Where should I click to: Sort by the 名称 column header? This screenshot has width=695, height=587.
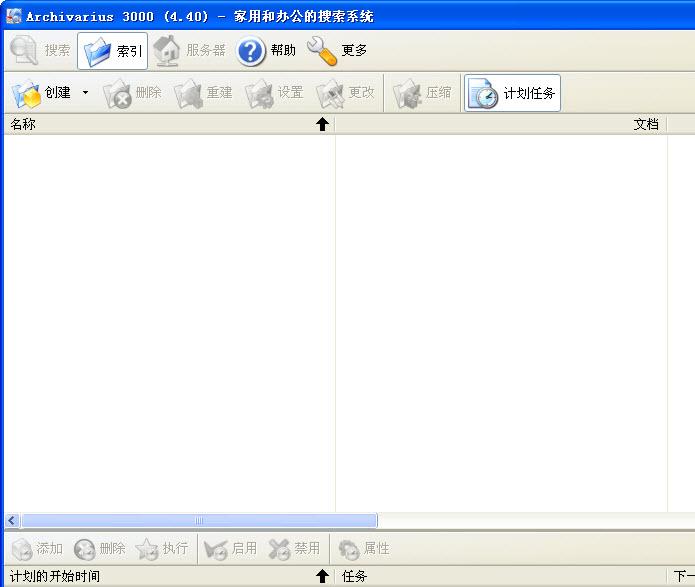160,124
